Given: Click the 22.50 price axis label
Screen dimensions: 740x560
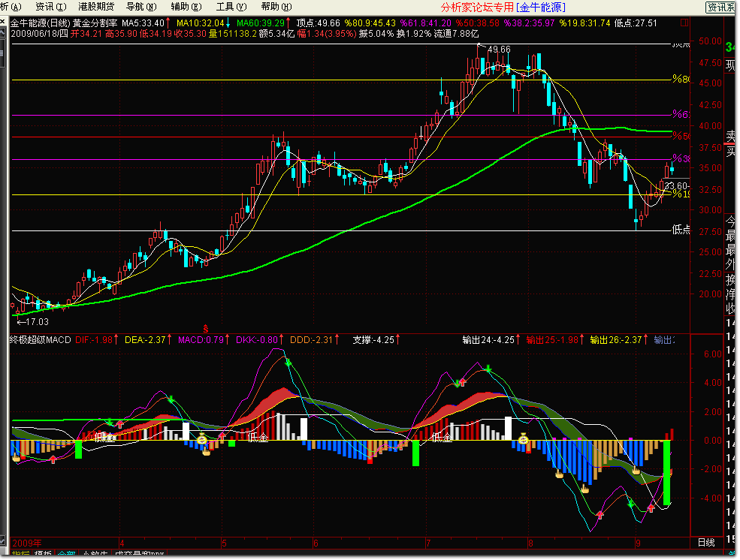Looking at the screenshot, I should (710, 273).
